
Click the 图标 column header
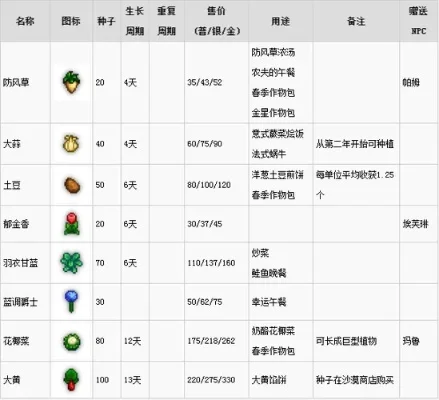pos(71,21)
